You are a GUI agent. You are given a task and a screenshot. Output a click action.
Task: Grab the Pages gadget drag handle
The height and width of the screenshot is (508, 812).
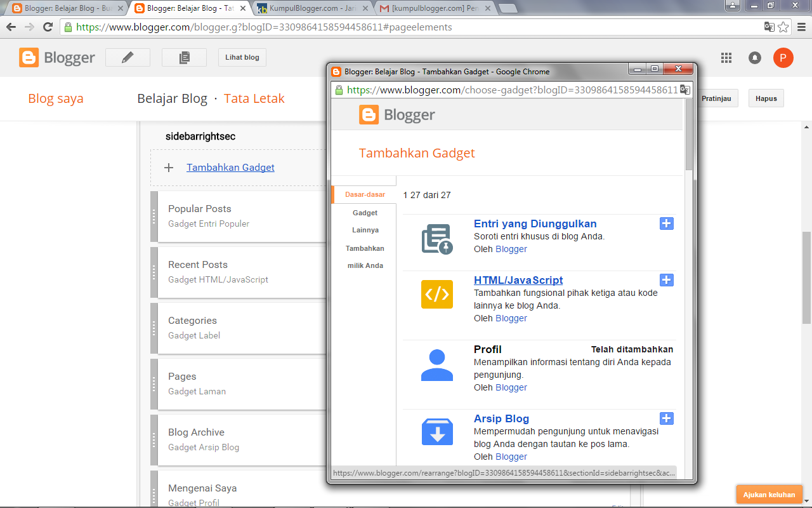point(154,384)
